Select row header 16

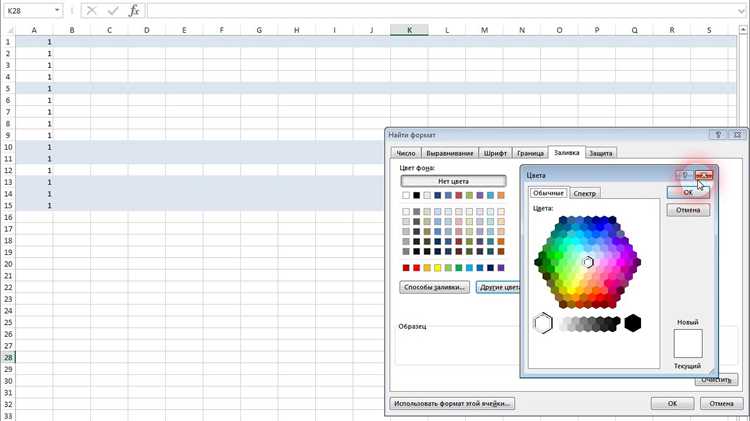pos(8,217)
